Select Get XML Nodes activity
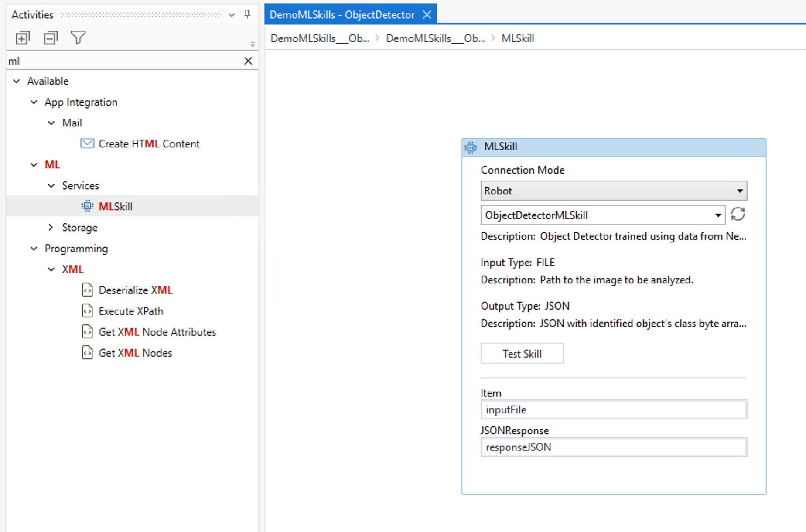 (135, 353)
